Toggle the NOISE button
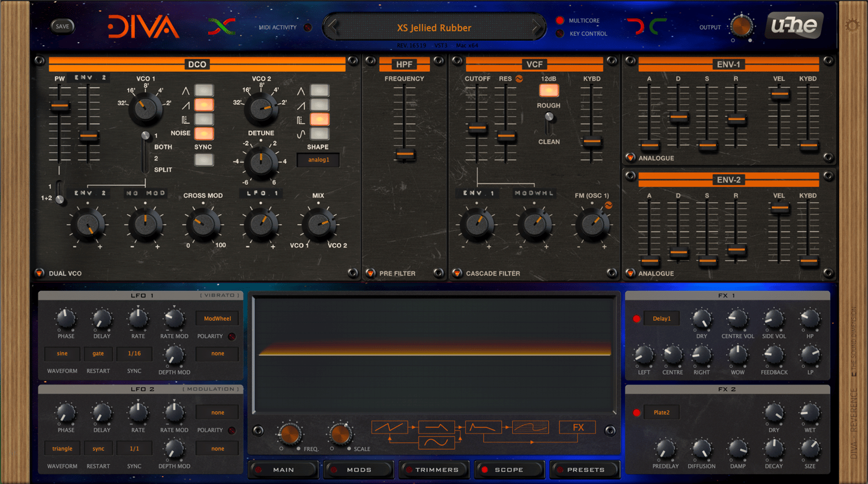 coord(204,134)
